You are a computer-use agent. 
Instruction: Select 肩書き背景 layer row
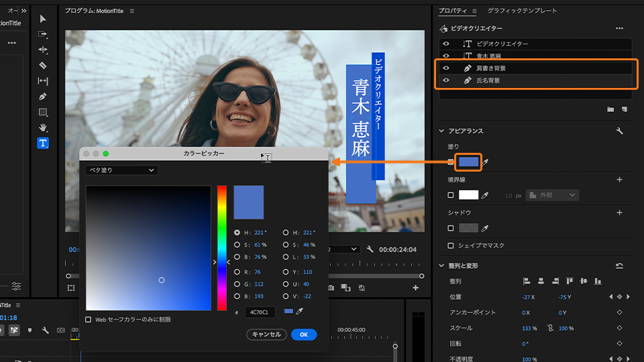[535, 68]
